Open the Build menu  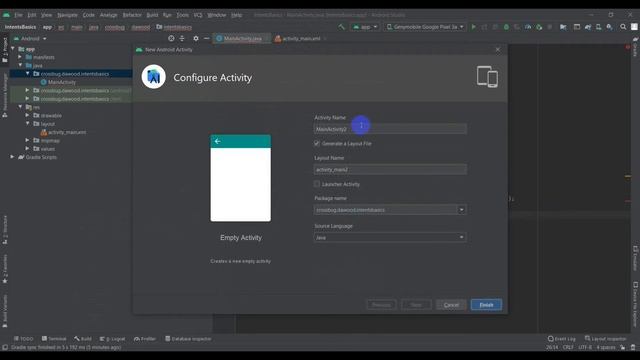[152, 15]
